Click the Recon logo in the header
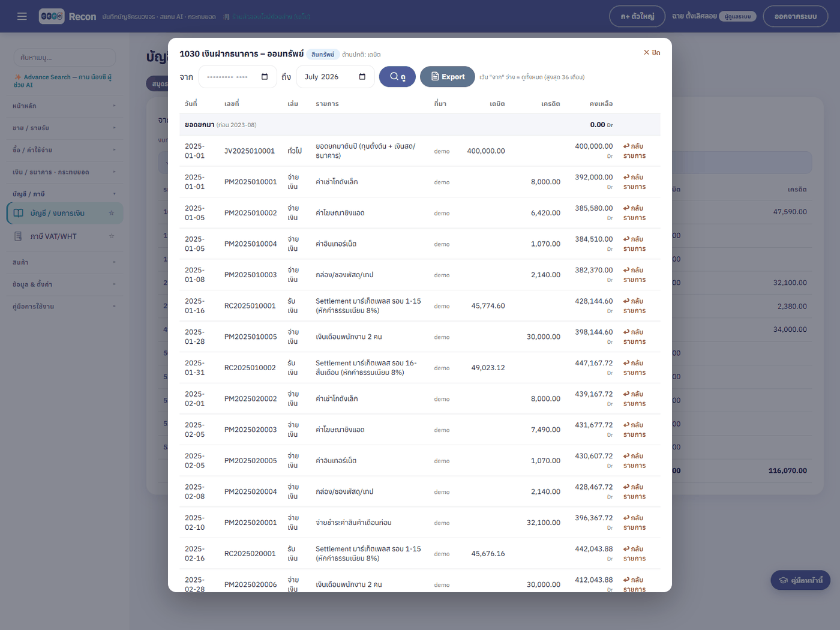 67,16
